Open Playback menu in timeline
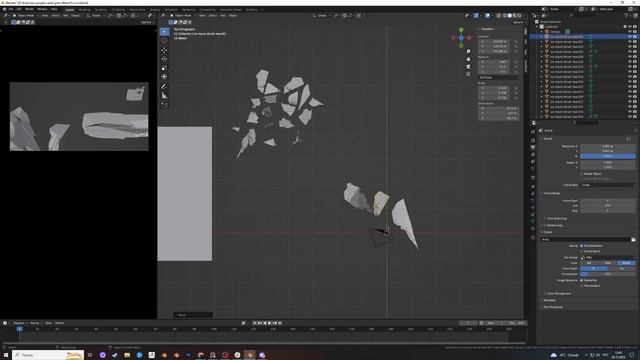 click(19, 323)
